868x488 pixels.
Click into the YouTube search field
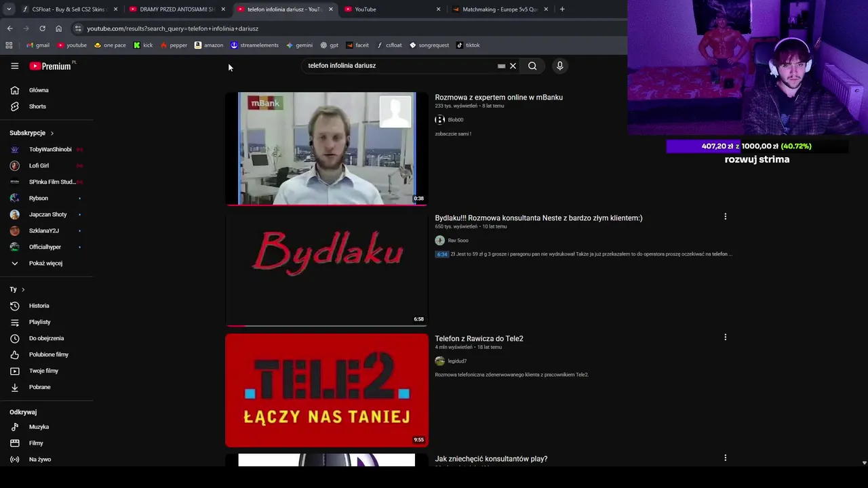click(400, 66)
